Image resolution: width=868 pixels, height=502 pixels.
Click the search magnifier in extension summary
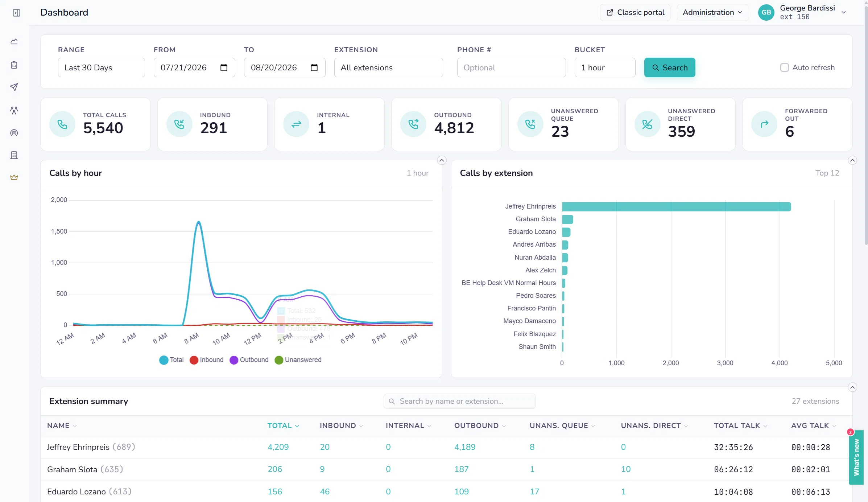(x=392, y=402)
